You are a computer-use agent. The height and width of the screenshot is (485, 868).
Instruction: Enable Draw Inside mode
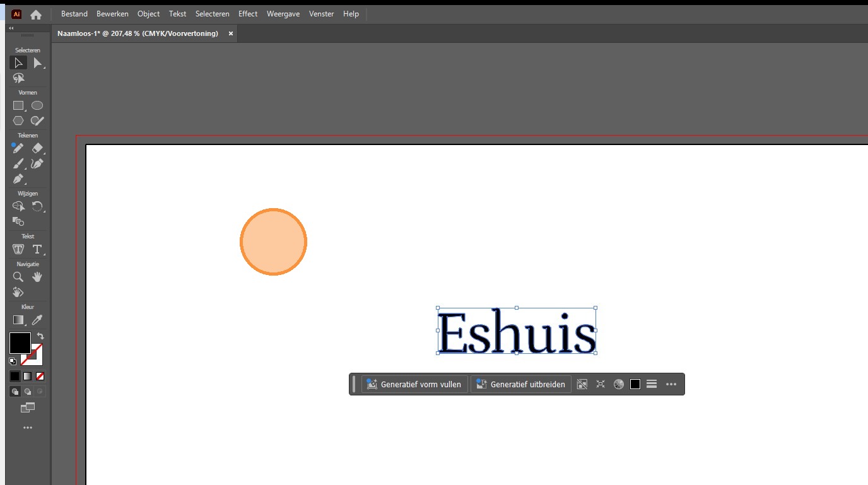[x=40, y=392]
